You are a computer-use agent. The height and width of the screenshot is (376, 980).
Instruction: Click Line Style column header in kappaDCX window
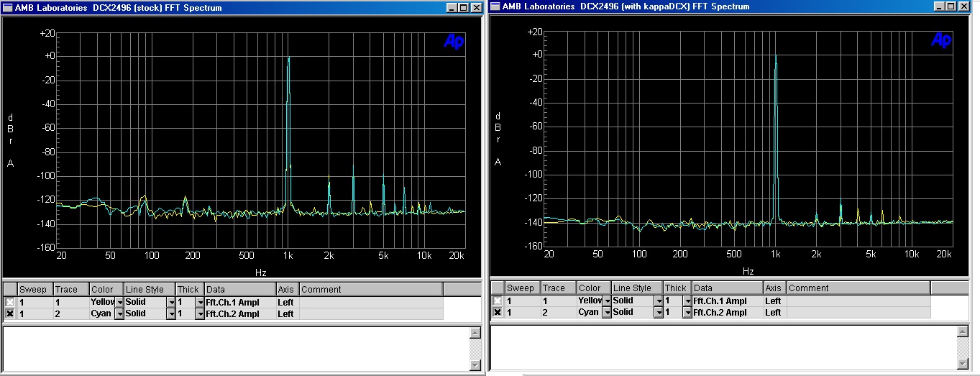(x=637, y=288)
